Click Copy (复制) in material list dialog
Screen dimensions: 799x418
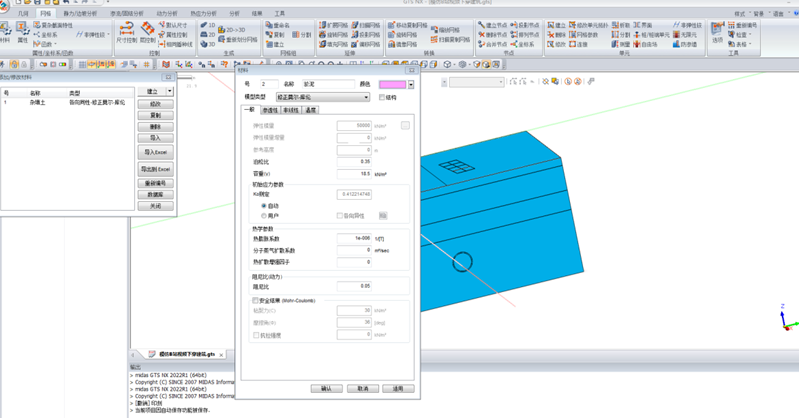pos(155,115)
